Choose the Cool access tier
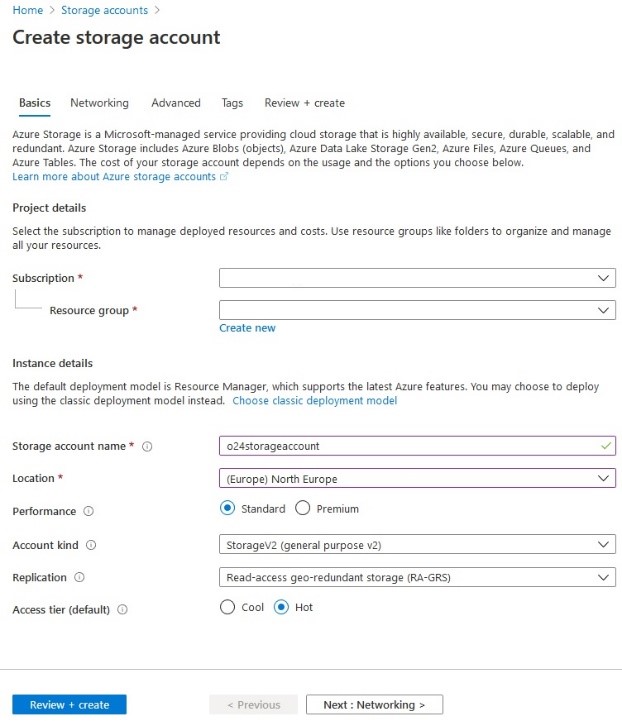622x721 pixels. point(228,607)
